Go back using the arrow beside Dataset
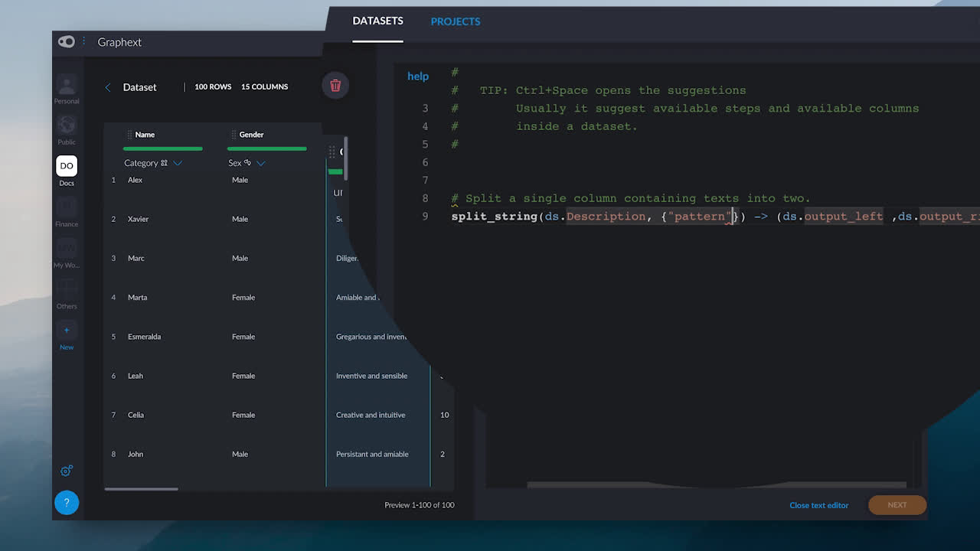Screen dimensions: 980x551 pyautogui.click(x=108, y=87)
